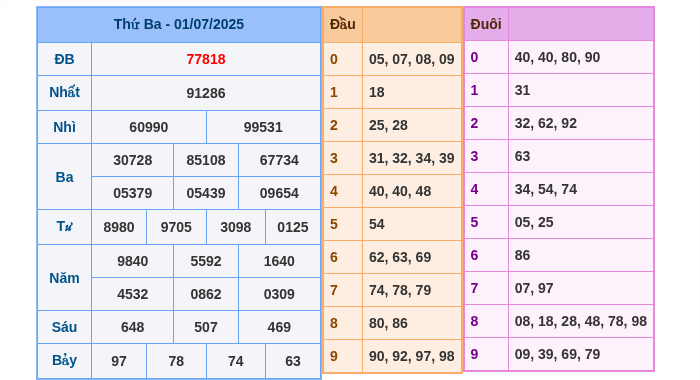Screen dimensions: 700x380
Task: Select Đầu row values 90, 92, 97, 98
Action: tap(412, 357)
